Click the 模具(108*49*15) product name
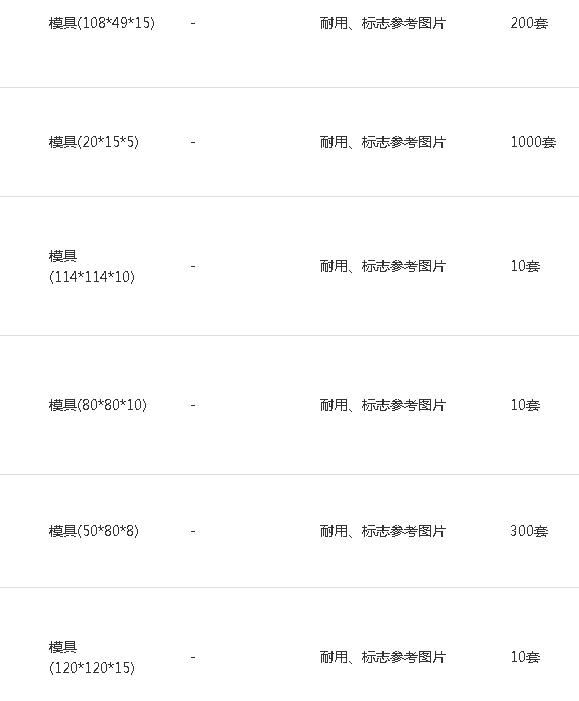The height and width of the screenshot is (701, 579). [x=101, y=23]
